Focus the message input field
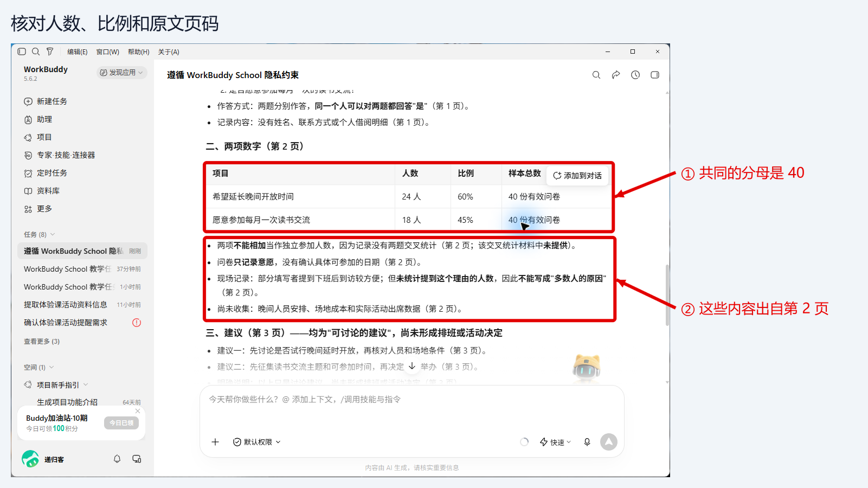The width and height of the screenshot is (868, 488). point(412,400)
